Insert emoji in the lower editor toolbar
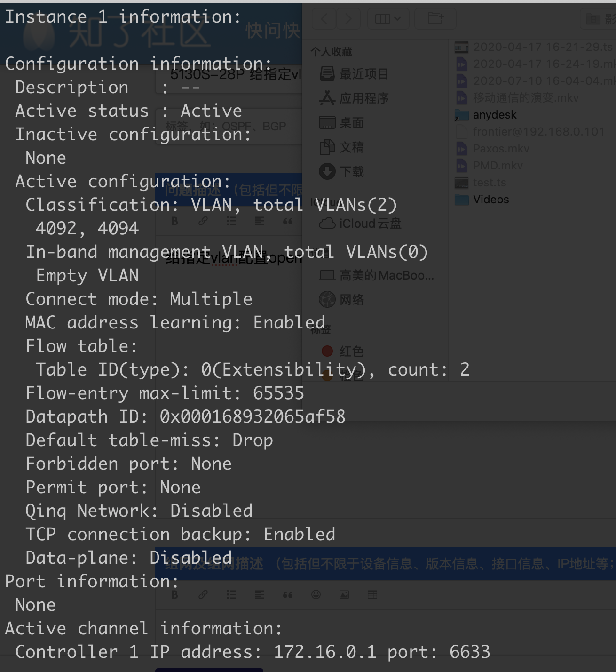The height and width of the screenshot is (672, 616). (316, 594)
